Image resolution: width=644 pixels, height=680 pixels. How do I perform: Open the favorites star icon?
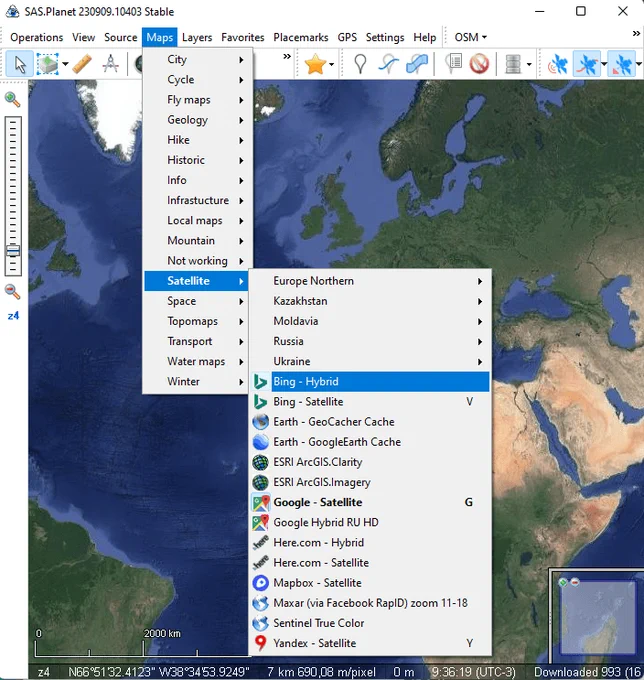tap(315, 64)
